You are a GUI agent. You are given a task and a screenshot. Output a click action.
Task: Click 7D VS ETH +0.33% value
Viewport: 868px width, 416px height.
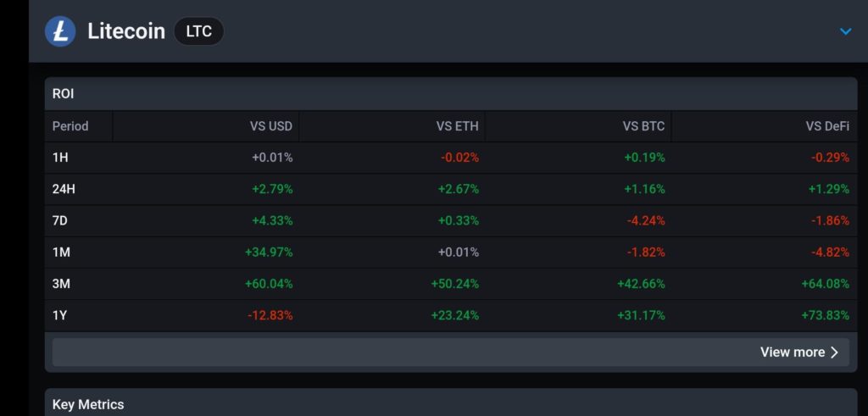coord(459,221)
